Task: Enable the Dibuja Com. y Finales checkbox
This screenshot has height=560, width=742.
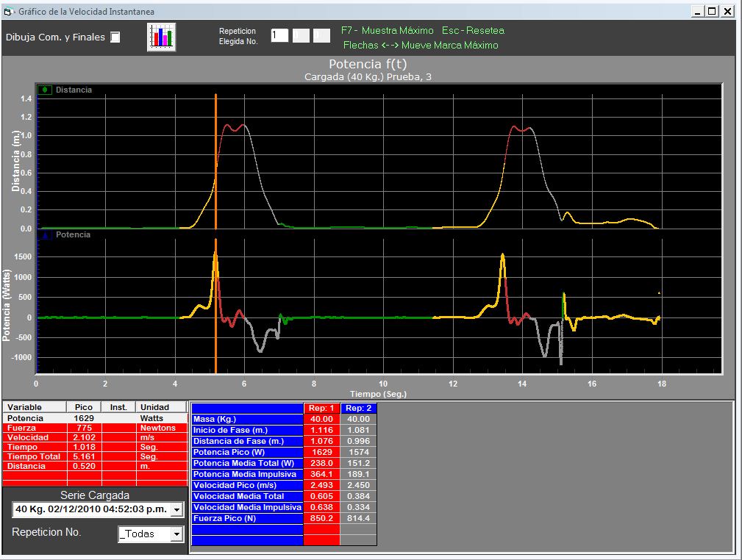Action: 115,37
